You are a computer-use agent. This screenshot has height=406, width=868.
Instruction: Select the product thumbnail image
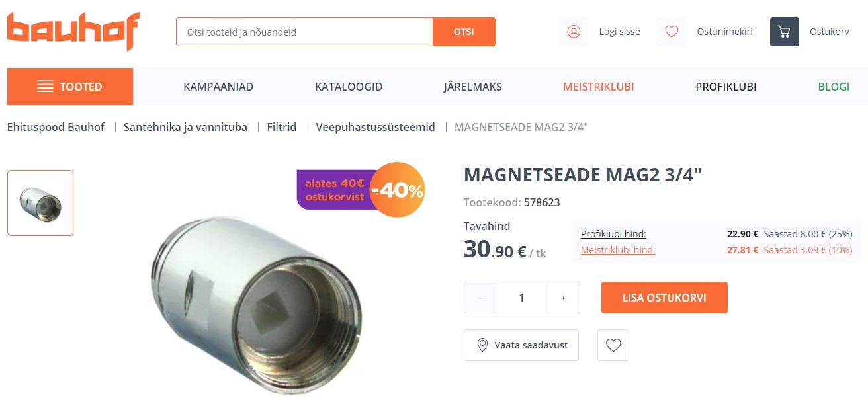tap(40, 203)
